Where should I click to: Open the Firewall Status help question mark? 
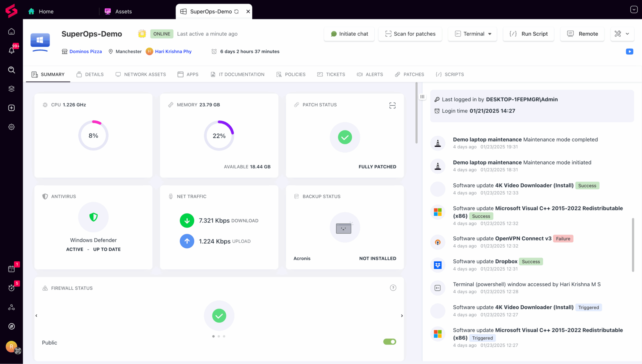(393, 288)
